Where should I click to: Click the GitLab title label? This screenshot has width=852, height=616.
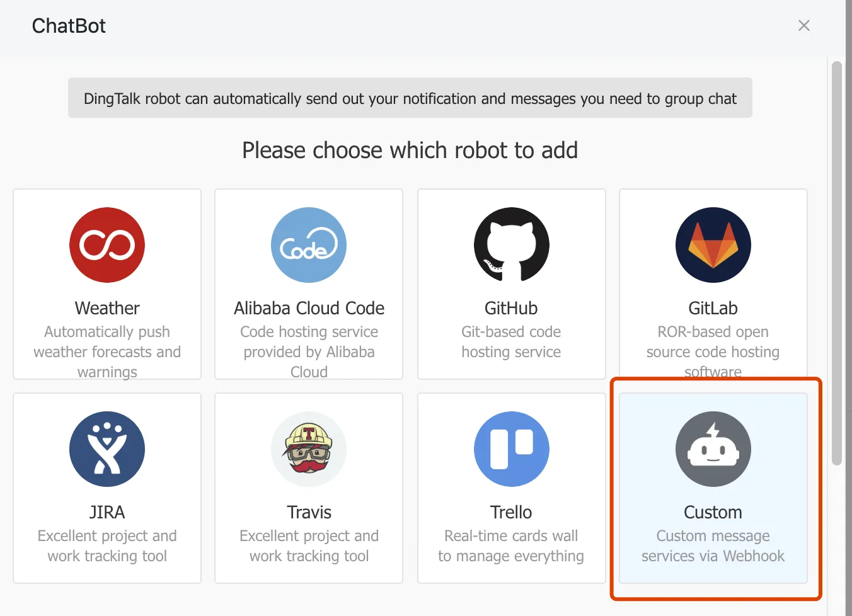point(713,308)
